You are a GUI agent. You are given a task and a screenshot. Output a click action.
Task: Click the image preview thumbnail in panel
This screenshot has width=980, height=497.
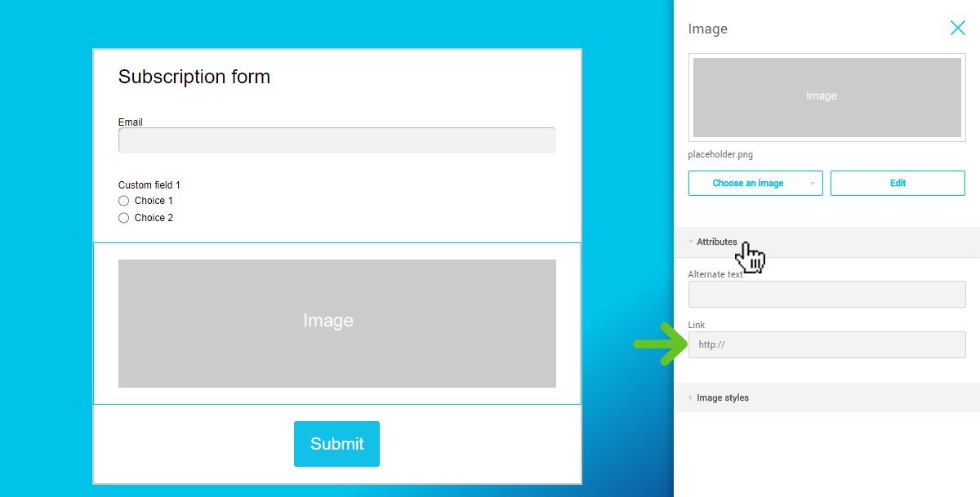pos(826,97)
